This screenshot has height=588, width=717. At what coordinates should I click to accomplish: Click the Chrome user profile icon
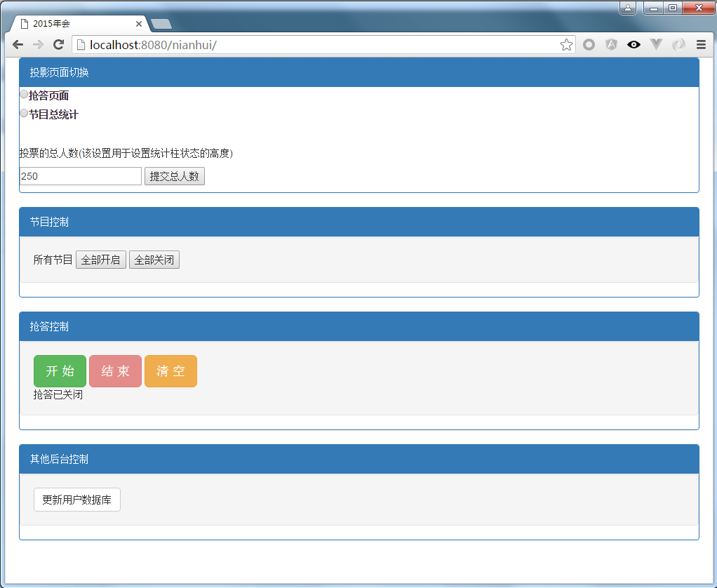click(x=628, y=8)
